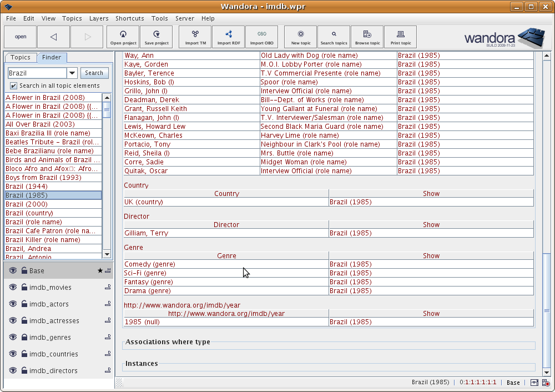Image resolution: width=555 pixels, height=392 pixels.
Task: Open the Layers menu
Action: point(99,18)
